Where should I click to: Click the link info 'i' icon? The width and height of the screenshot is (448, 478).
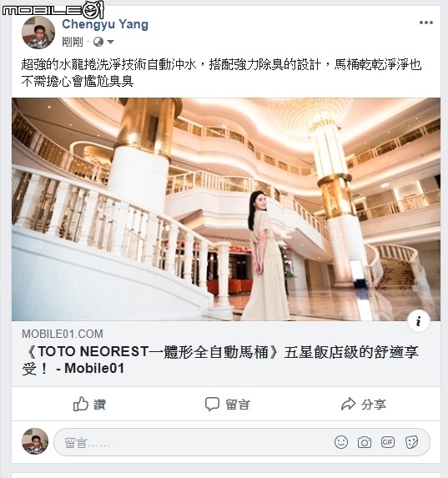419,321
